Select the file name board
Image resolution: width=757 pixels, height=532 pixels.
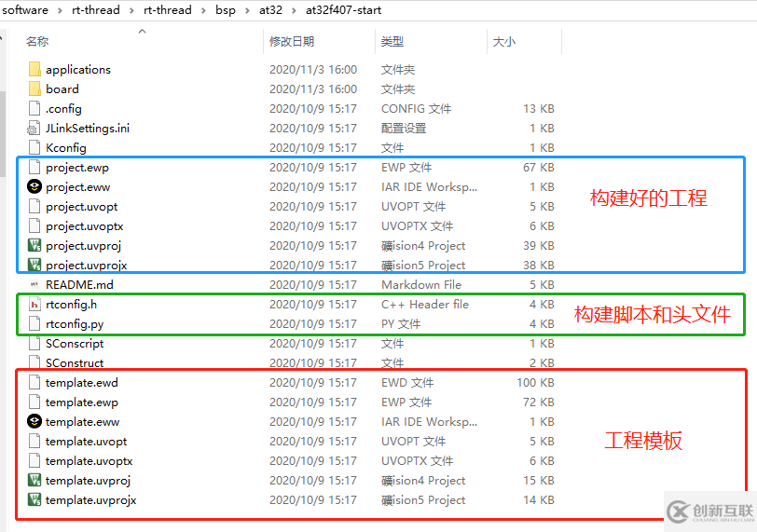click(x=62, y=89)
